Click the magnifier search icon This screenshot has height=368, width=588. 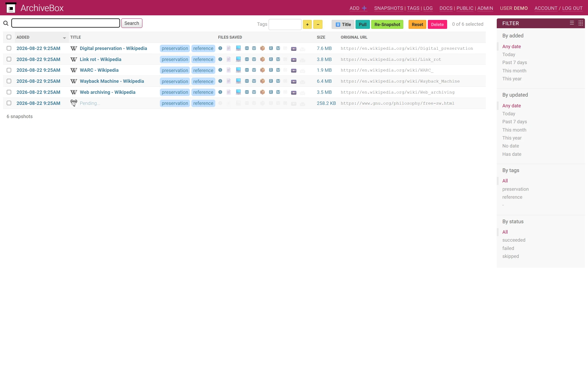click(x=6, y=23)
